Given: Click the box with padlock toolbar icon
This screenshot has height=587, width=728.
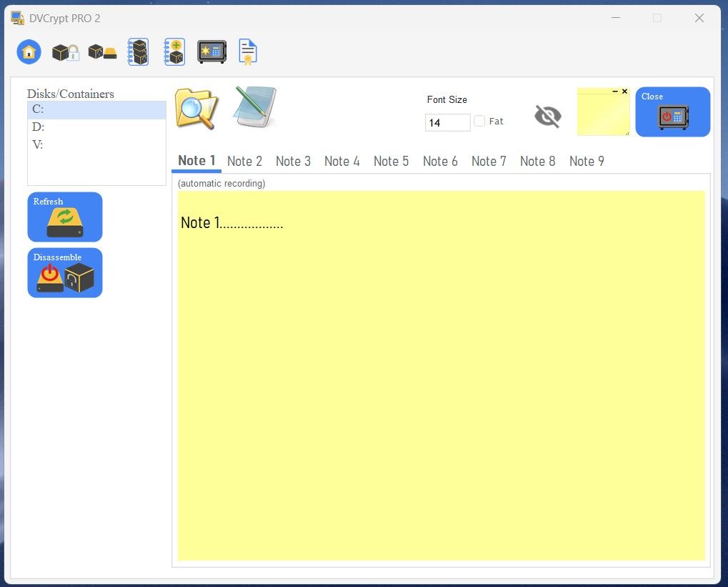Looking at the screenshot, I should pos(66,52).
